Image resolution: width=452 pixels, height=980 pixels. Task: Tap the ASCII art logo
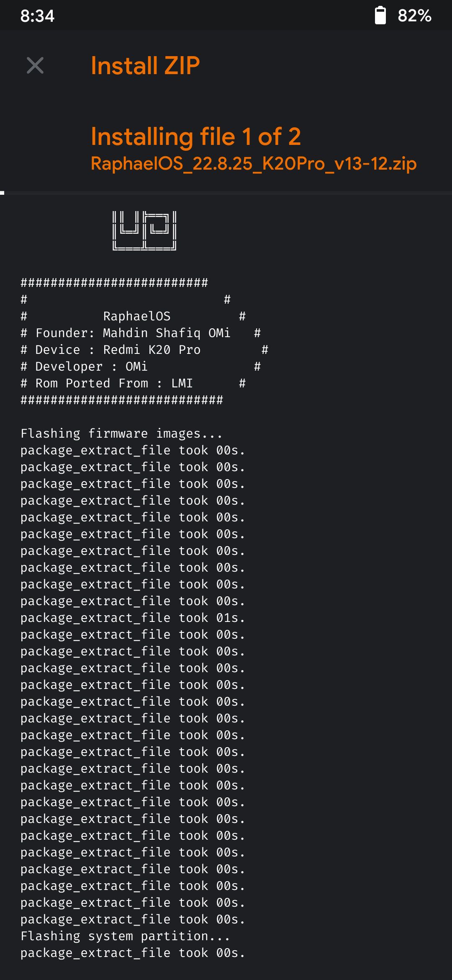[144, 231]
